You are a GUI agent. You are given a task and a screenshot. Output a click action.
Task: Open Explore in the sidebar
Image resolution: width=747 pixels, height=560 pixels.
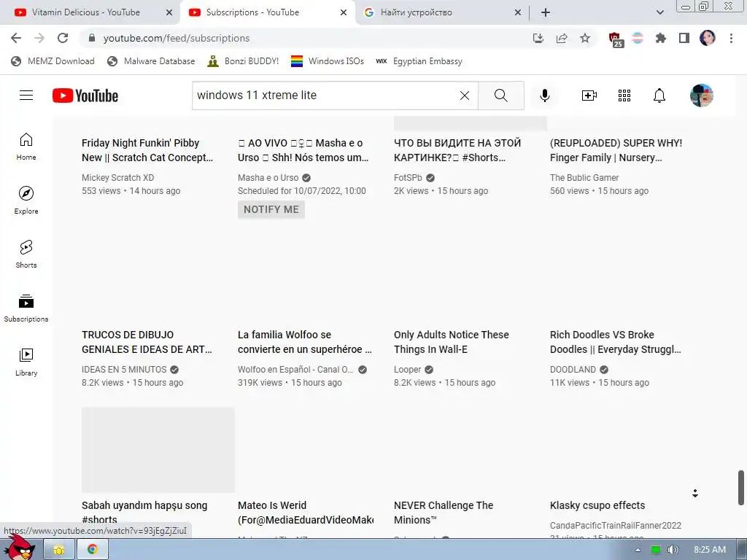[26, 201]
